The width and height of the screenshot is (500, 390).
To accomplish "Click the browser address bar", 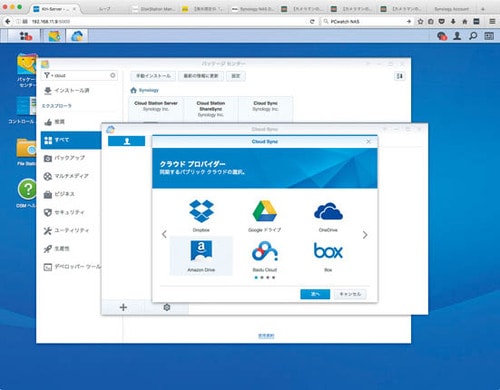I will (x=163, y=21).
